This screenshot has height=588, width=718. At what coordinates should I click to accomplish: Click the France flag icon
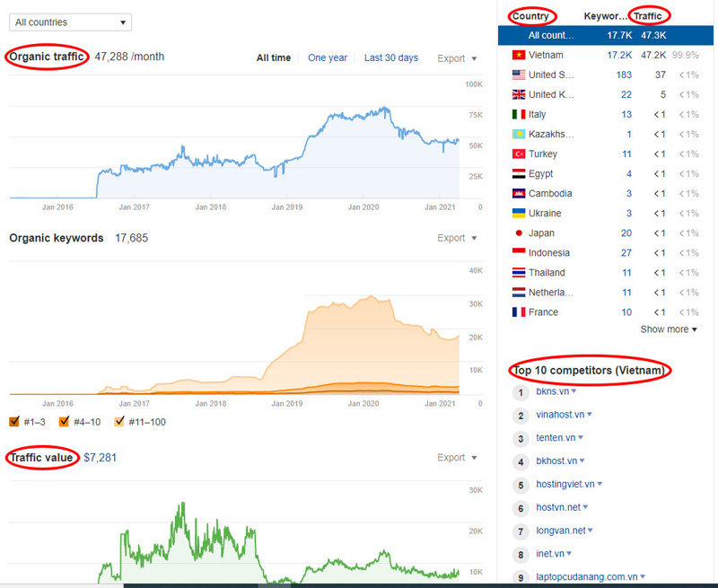[x=519, y=312]
